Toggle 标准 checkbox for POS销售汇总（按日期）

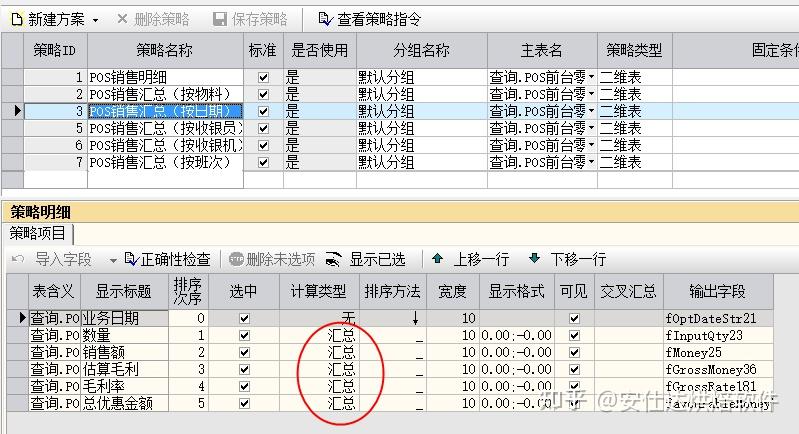[x=263, y=111]
